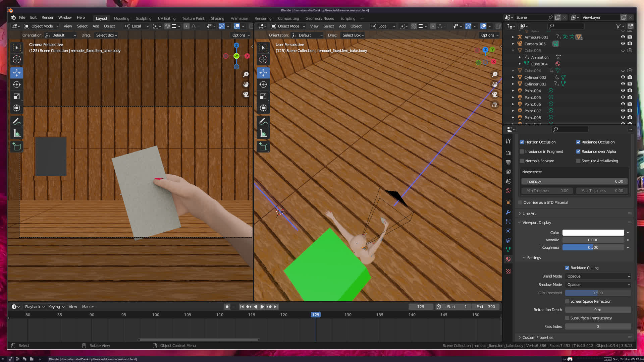Switch to the Shading workspace tab
Screen dimensions: 644x362
point(217,18)
